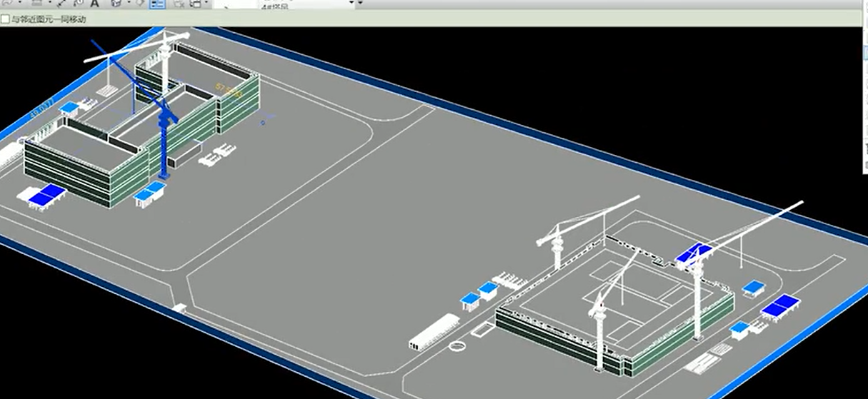
Task: Click the Close Hidden Windows icon
Action: 177,3
